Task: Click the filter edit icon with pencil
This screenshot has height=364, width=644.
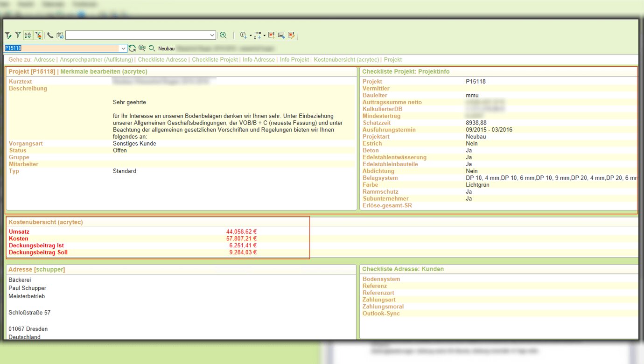Action: (8, 35)
